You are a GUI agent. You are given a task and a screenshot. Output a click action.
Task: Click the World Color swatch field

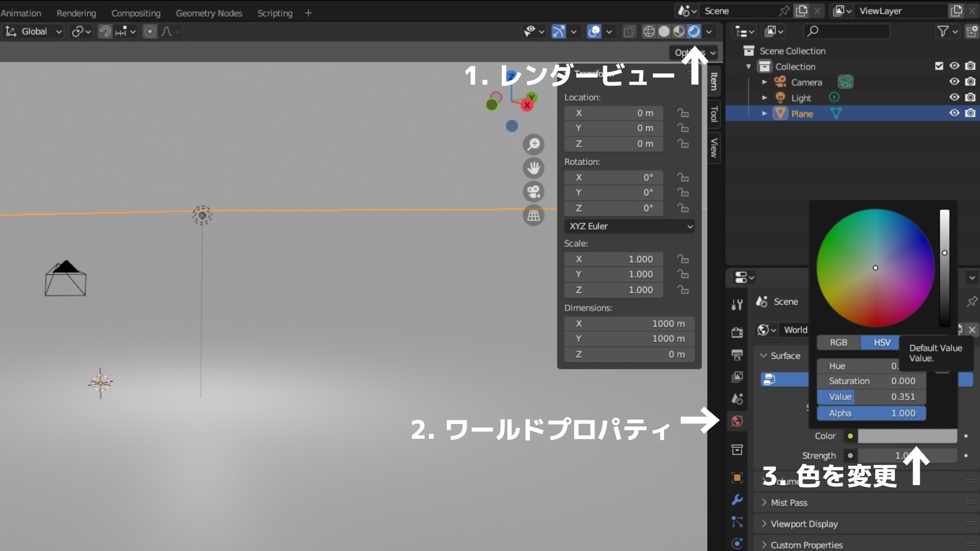click(907, 436)
